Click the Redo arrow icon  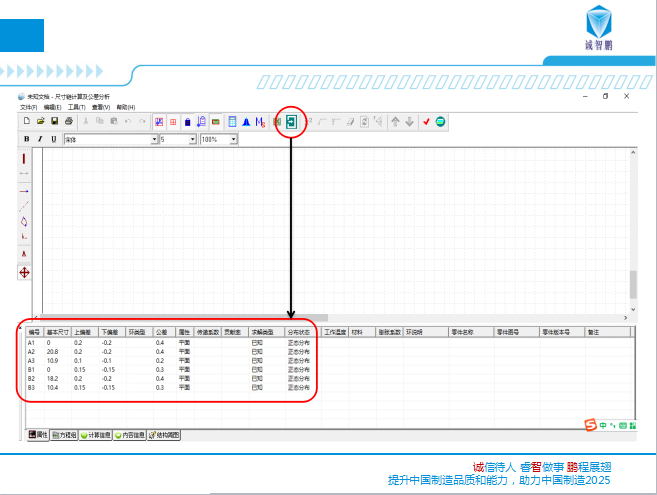(142, 121)
